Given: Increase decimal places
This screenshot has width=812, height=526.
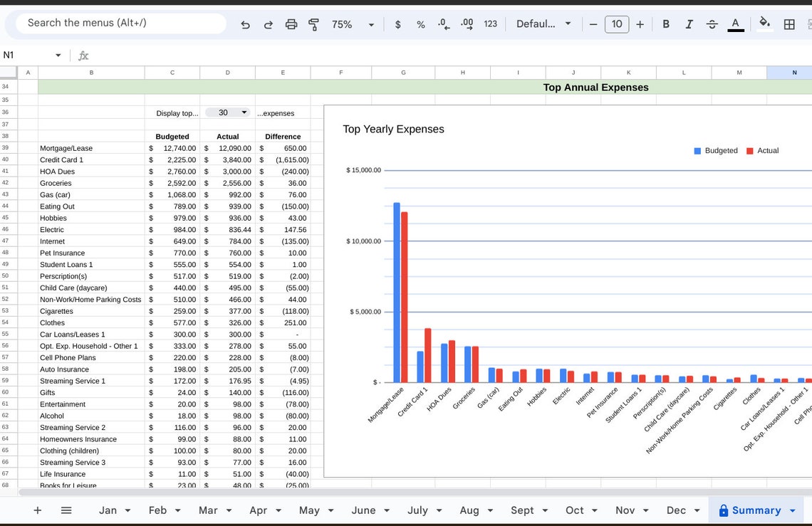Looking at the screenshot, I should coord(467,23).
